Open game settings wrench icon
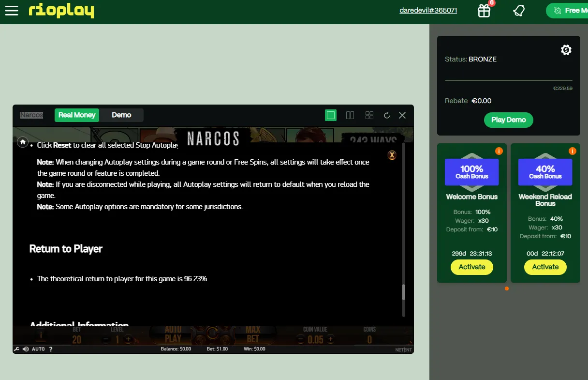The width and height of the screenshot is (588, 380). tap(16, 349)
